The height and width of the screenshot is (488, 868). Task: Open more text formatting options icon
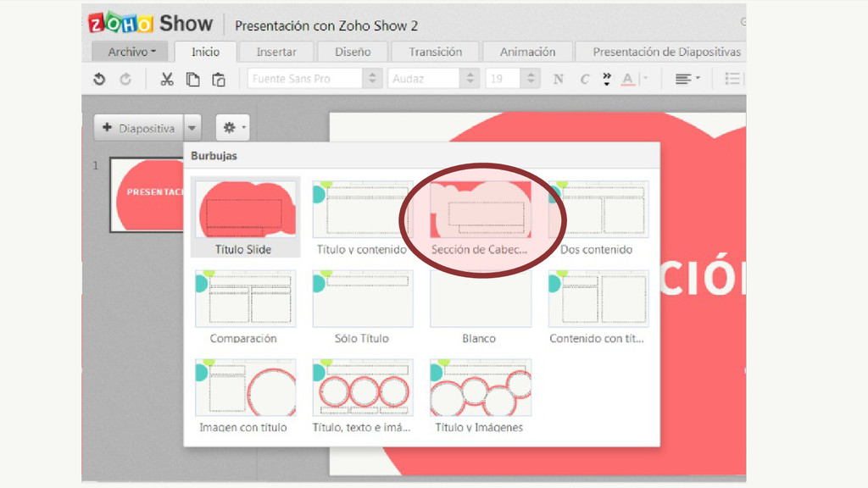(x=607, y=79)
